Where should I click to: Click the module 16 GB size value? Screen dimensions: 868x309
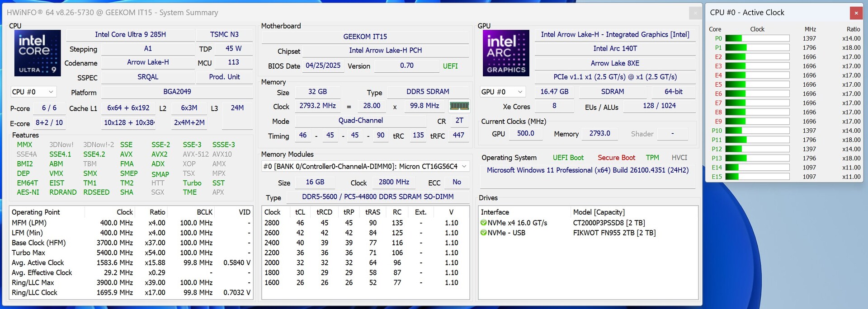pyautogui.click(x=315, y=182)
